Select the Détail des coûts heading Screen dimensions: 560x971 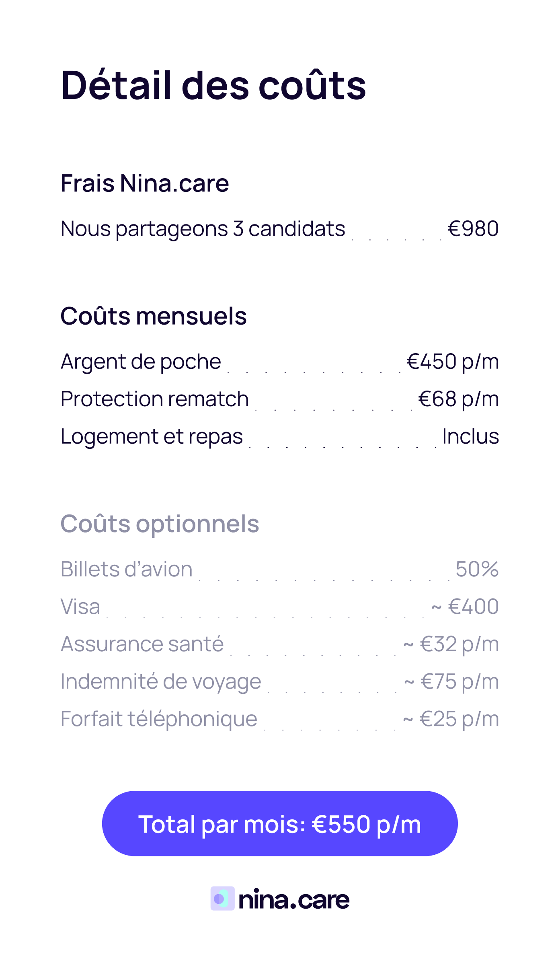pyautogui.click(x=213, y=85)
